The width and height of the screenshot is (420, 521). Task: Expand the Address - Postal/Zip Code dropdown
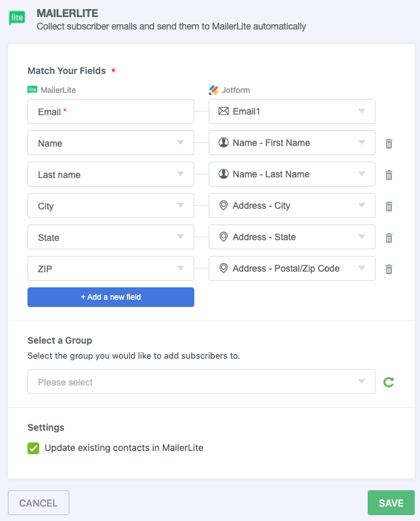pyautogui.click(x=292, y=268)
